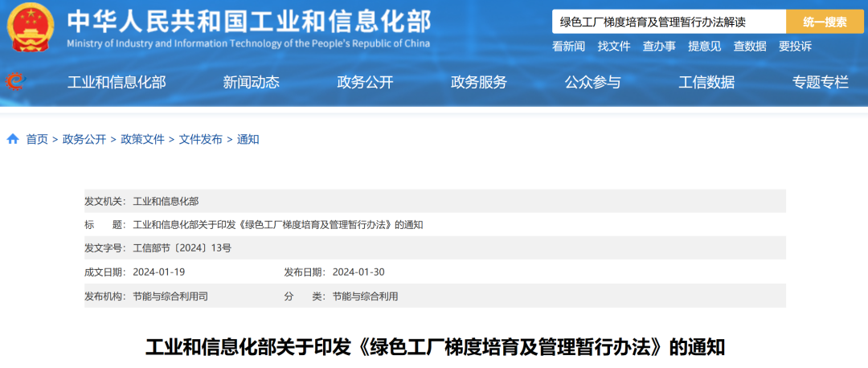Select 工业和信息化部 in main navigation
Image resolution: width=868 pixels, height=368 pixels.
(x=117, y=81)
